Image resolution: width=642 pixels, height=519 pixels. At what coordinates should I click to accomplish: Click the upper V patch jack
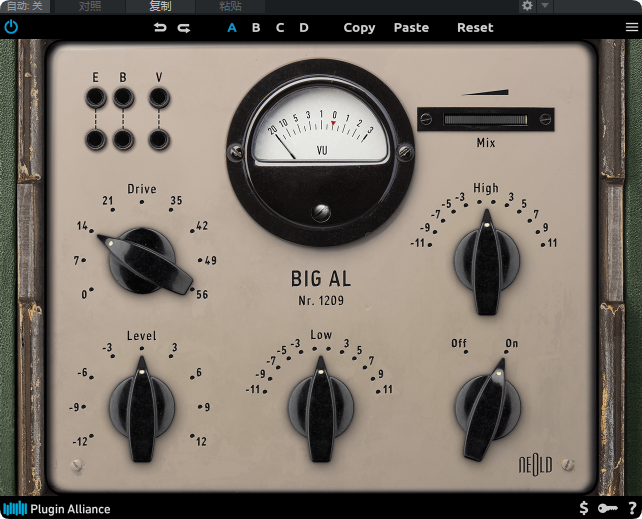tap(159, 97)
